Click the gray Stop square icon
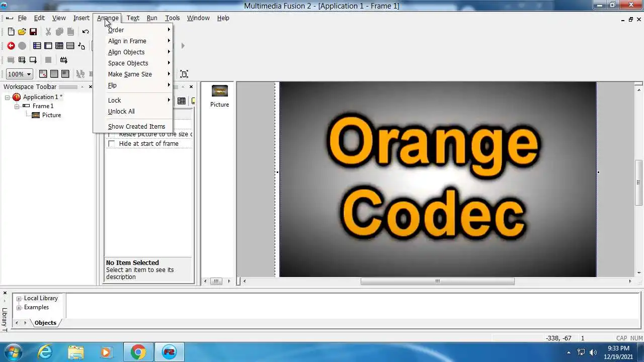This screenshot has height=362, width=644. 48,60
